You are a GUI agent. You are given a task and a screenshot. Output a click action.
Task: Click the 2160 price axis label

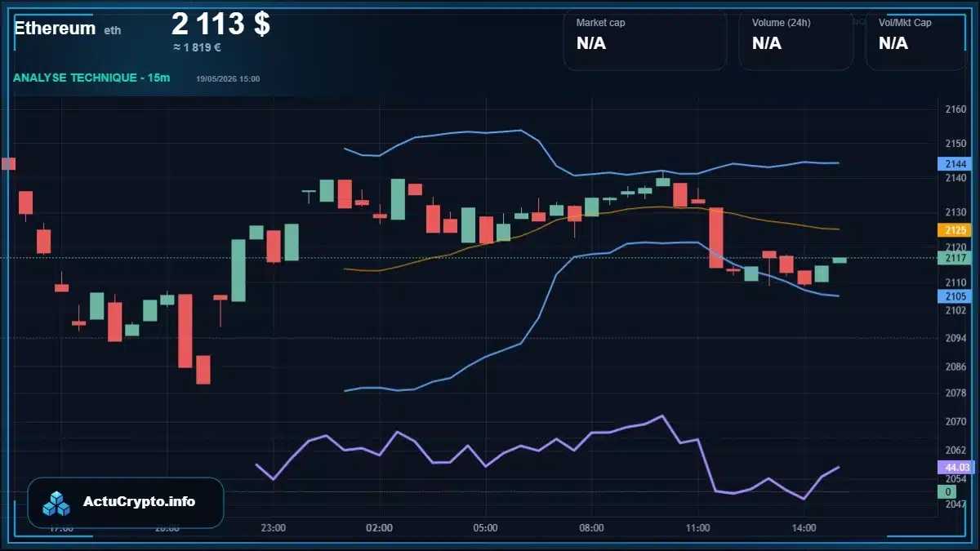pos(955,109)
